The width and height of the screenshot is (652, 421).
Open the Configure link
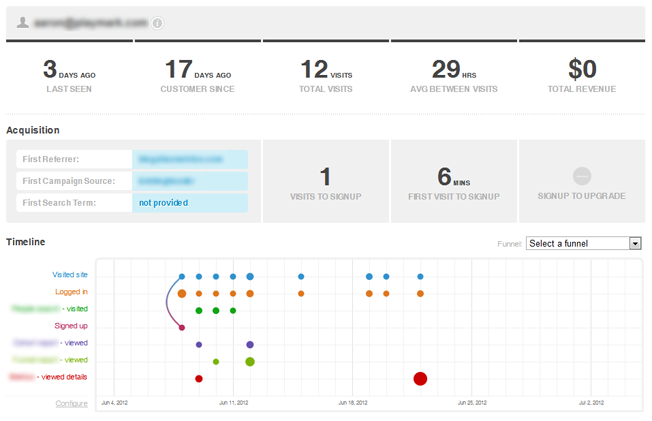[x=72, y=403]
